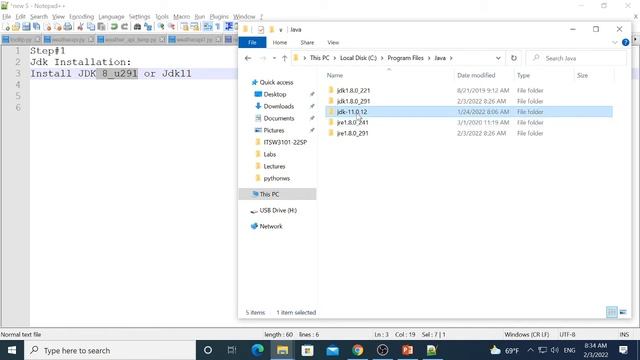The height and width of the screenshot is (360, 640).
Task: Click the Replace icon in Notepad++ toolbar
Action: pyautogui.click(x=148, y=27)
